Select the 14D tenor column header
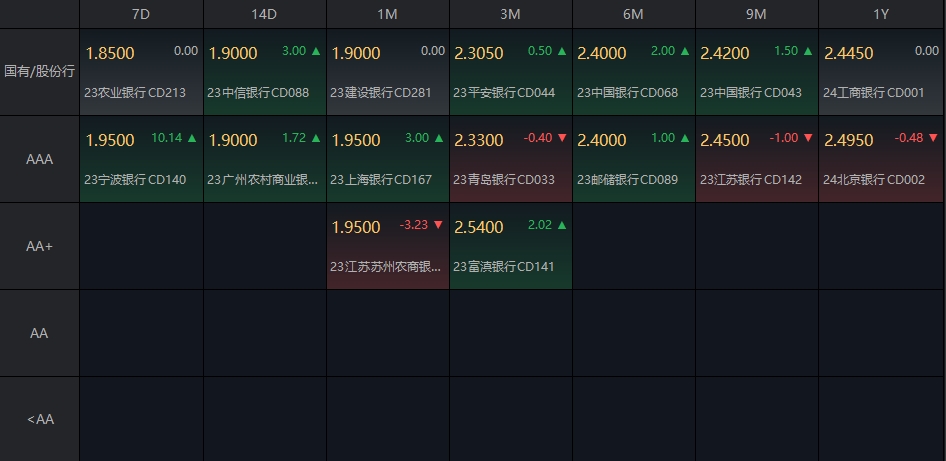Image resolution: width=946 pixels, height=461 pixels. (264, 14)
